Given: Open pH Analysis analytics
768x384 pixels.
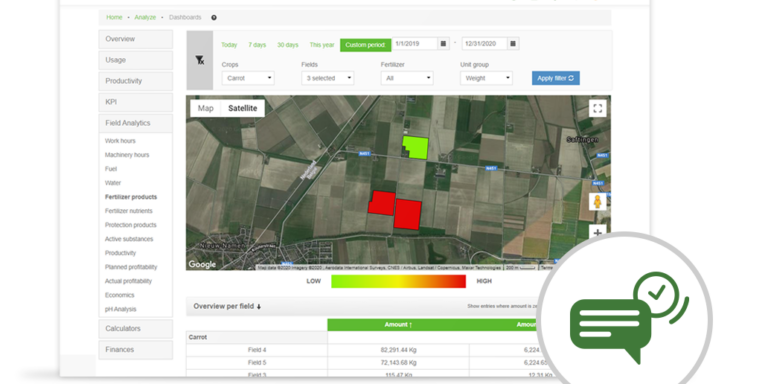Looking at the screenshot, I should [x=120, y=310].
